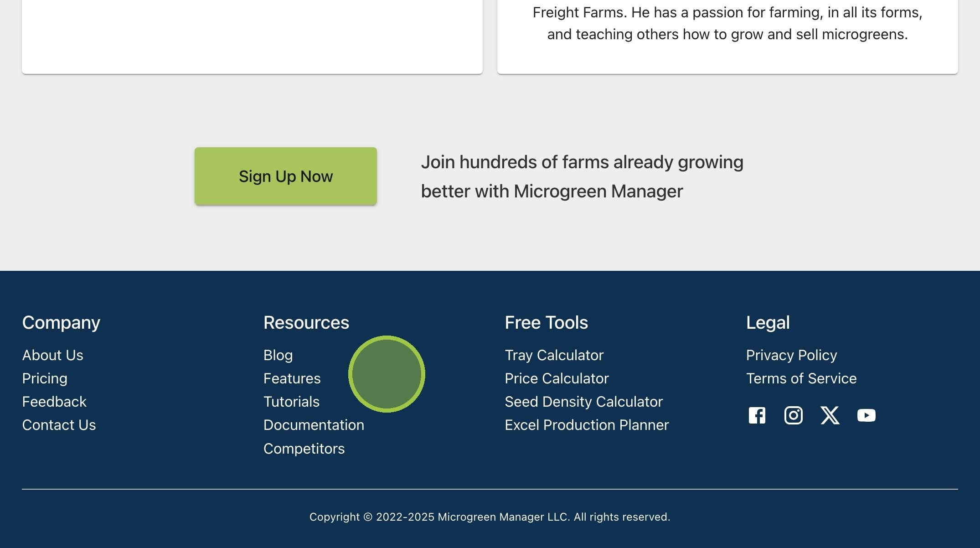Open the Competitors link
Image resolution: width=980 pixels, height=548 pixels.
(304, 449)
